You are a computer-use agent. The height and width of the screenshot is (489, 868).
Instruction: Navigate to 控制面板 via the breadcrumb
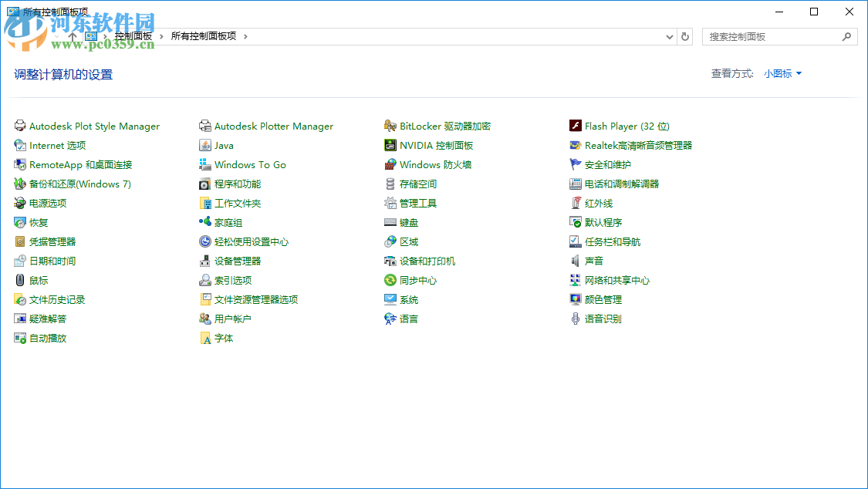(x=133, y=35)
